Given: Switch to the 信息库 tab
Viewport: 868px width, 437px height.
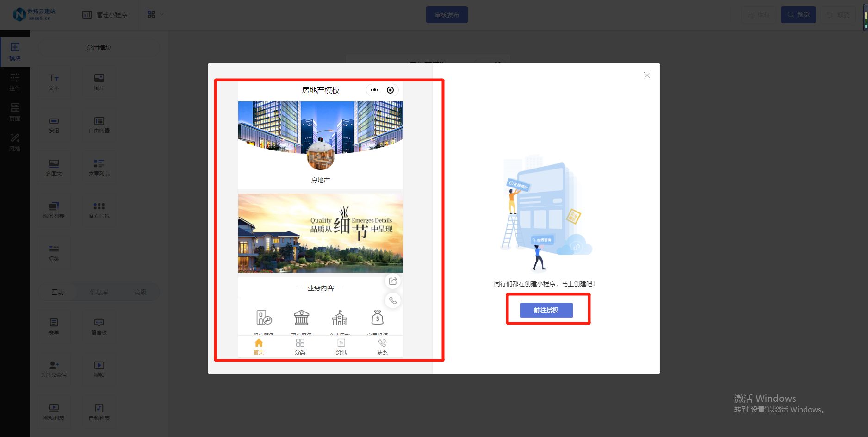Looking at the screenshot, I should (99, 292).
